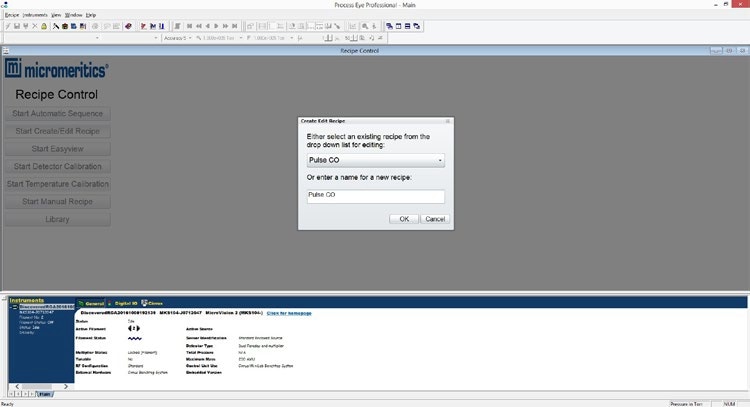
Task: Click the fast-forward double-arrow toolbar icon
Action: [x=225, y=26]
